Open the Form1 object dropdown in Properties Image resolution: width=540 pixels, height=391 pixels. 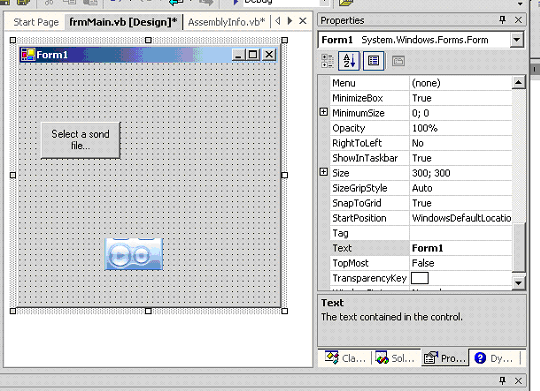coord(516,40)
